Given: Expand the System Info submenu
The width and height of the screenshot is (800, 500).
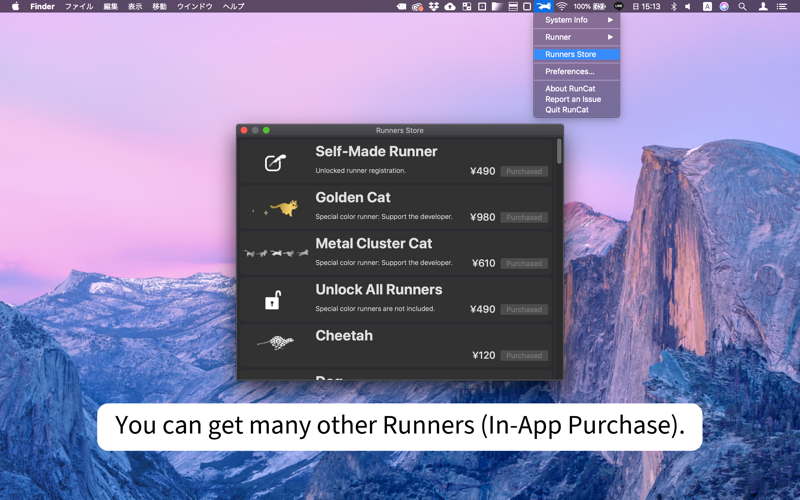Looking at the screenshot, I should tap(577, 20).
